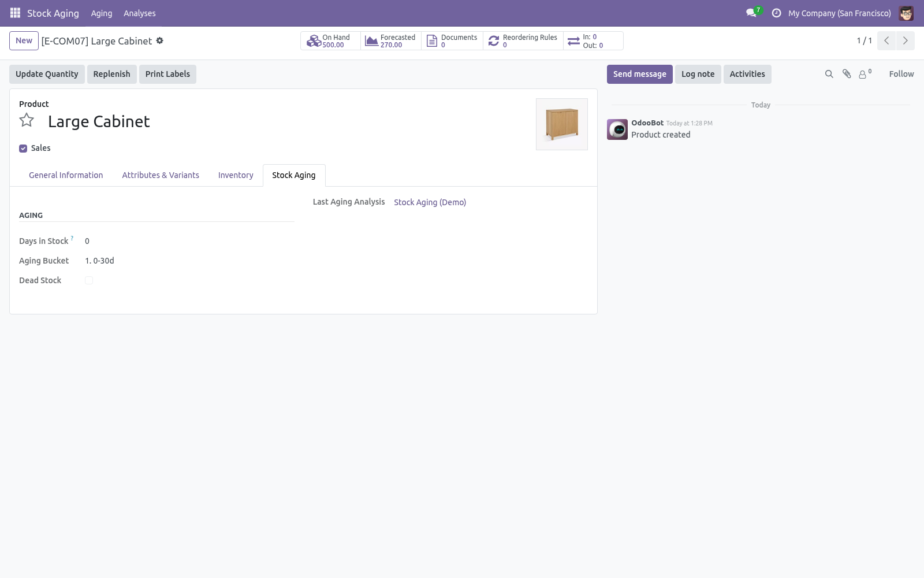The height and width of the screenshot is (578, 924).
Task: Click the Large Cabinet product image
Action: (562, 124)
